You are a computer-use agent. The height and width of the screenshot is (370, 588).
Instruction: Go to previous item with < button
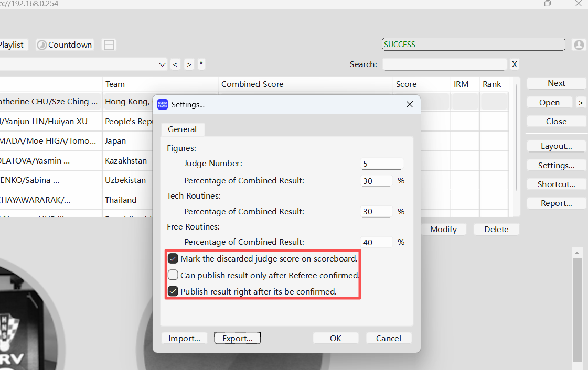[175, 64]
